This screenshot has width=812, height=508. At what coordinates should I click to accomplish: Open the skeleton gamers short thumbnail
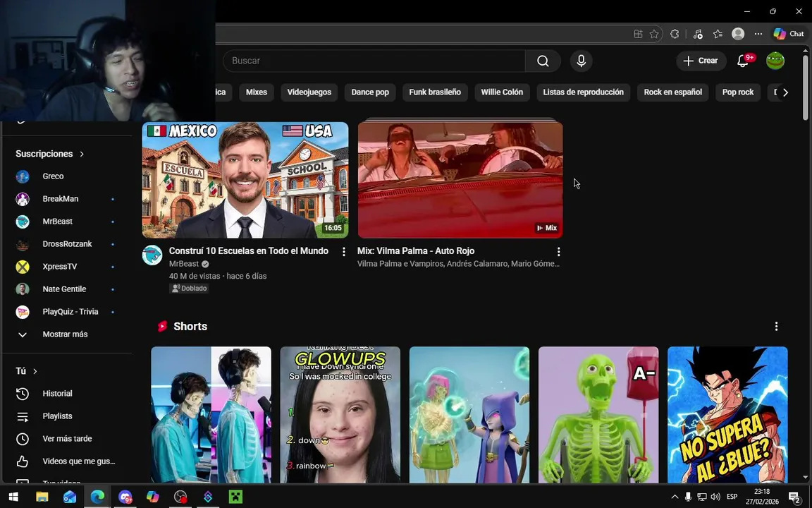pyautogui.click(x=211, y=415)
